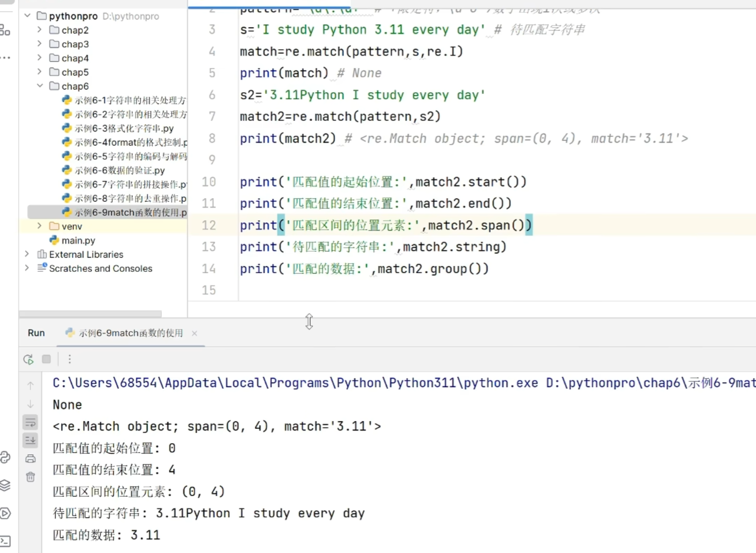Select the Run tool window title
Viewport: 756px width, 553px height.
(x=36, y=333)
